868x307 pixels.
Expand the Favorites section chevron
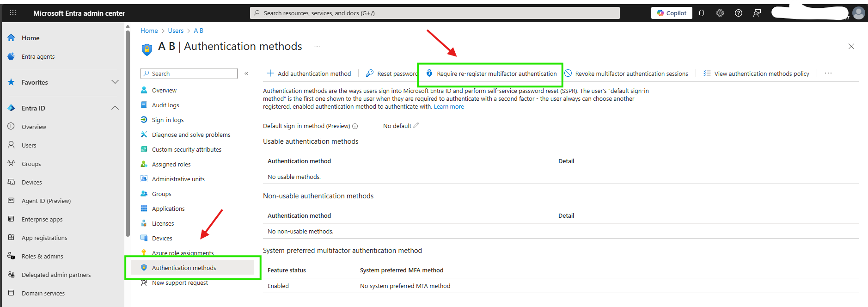115,82
